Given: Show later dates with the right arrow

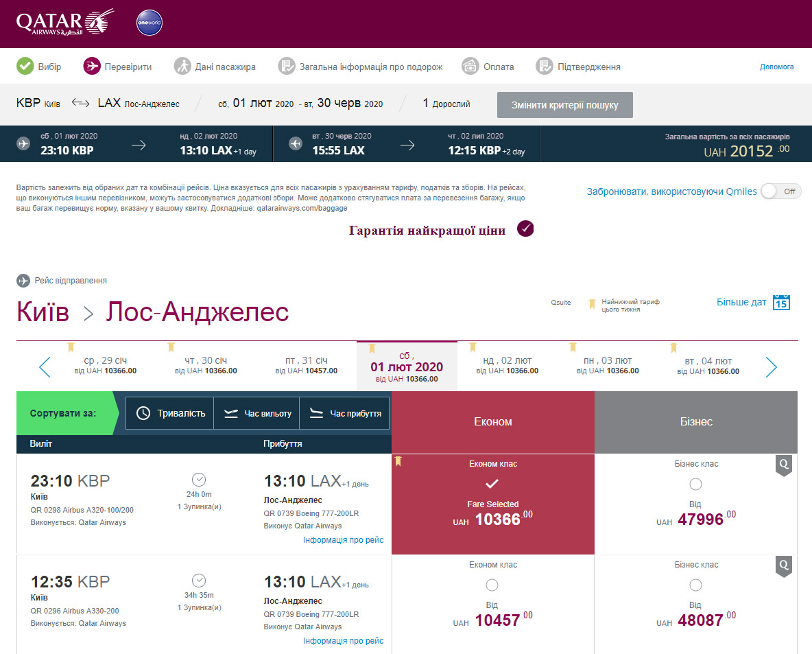Looking at the screenshot, I should pyautogui.click(x=771, y=367).
